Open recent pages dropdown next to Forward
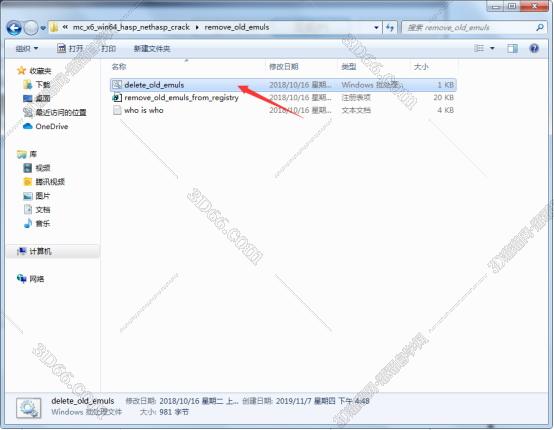554x430 pixels. point(43,28)
